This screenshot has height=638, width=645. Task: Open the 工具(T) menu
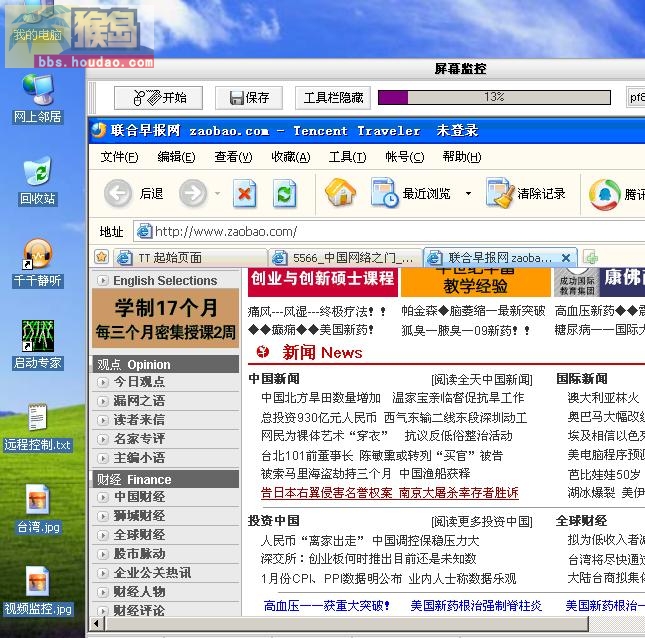point(347,157)
